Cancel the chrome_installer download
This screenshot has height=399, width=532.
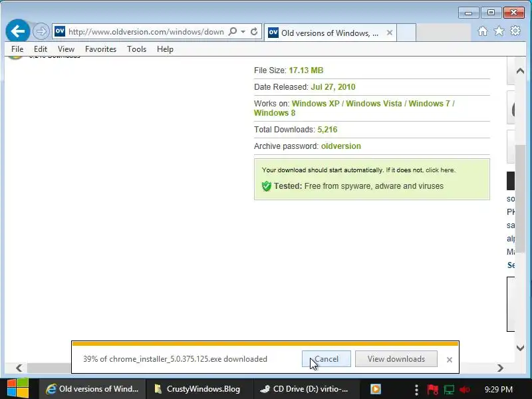(326, 359)
